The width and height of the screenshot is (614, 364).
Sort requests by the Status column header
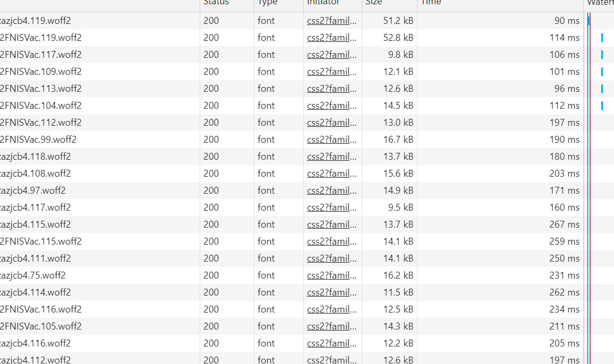click(216, 3)
